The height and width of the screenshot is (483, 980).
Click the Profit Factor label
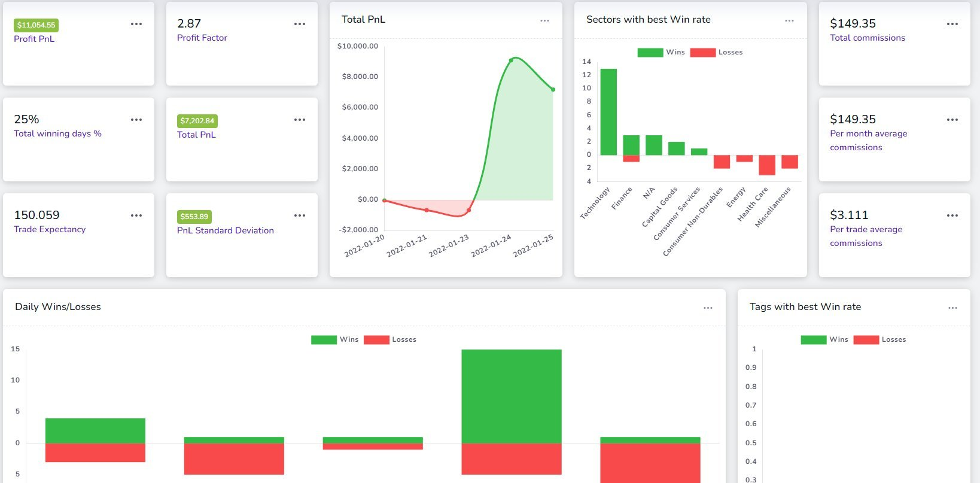point(202,38)
